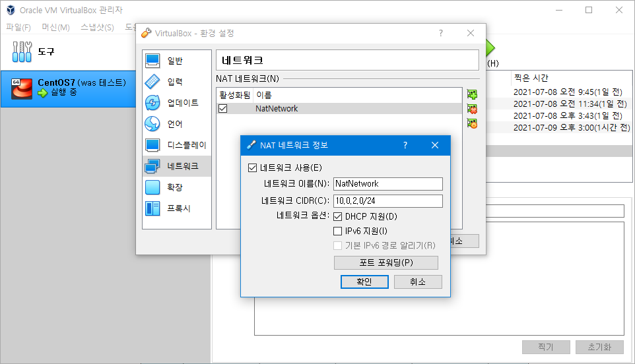The image size is (635, 364).
Task: Maximize the Oracle VM VirtualBox manager window
Action: tap(589, 10)
